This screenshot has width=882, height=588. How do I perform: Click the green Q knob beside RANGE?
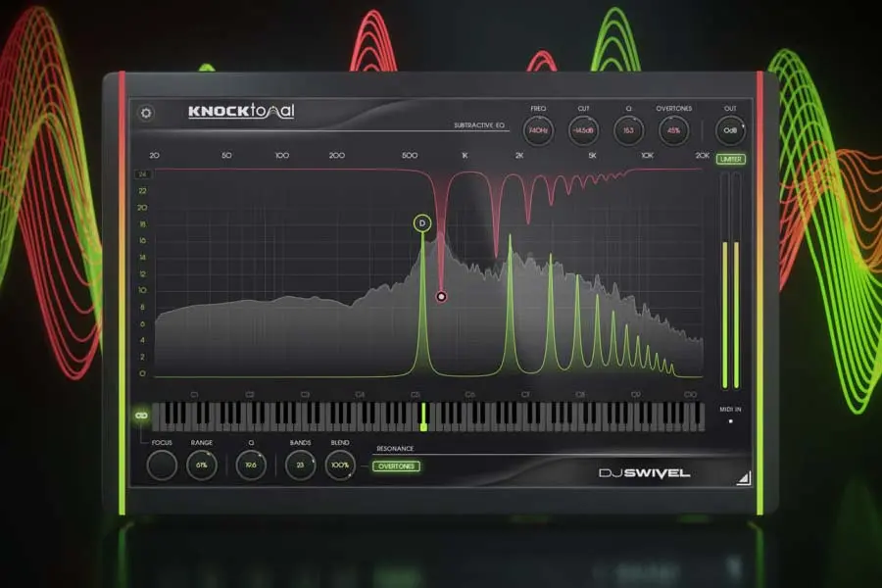pos(251,465)
